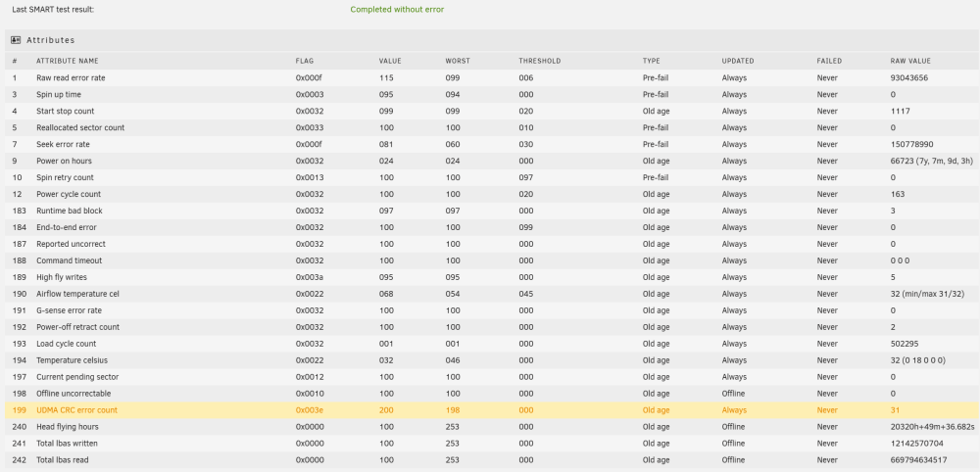The width and height of the screenshot is (980, 472).
Task: Select 'Raw read error rate' attribute name
Action: click(71, 78)
